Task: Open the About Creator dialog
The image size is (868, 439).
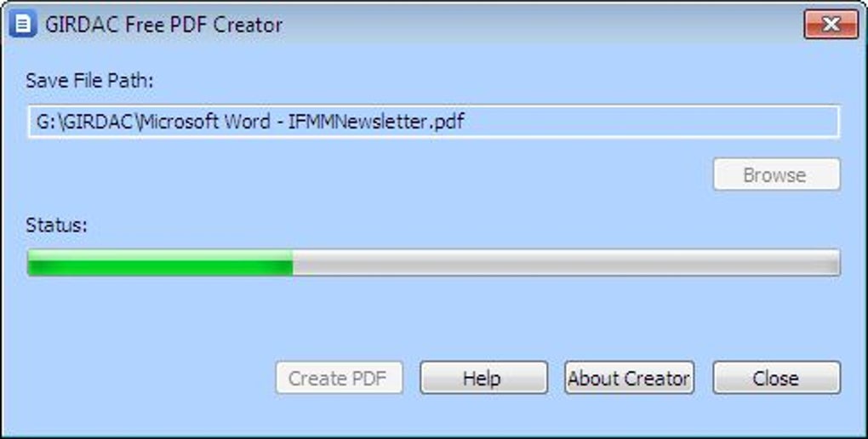Action: point(629,378)
